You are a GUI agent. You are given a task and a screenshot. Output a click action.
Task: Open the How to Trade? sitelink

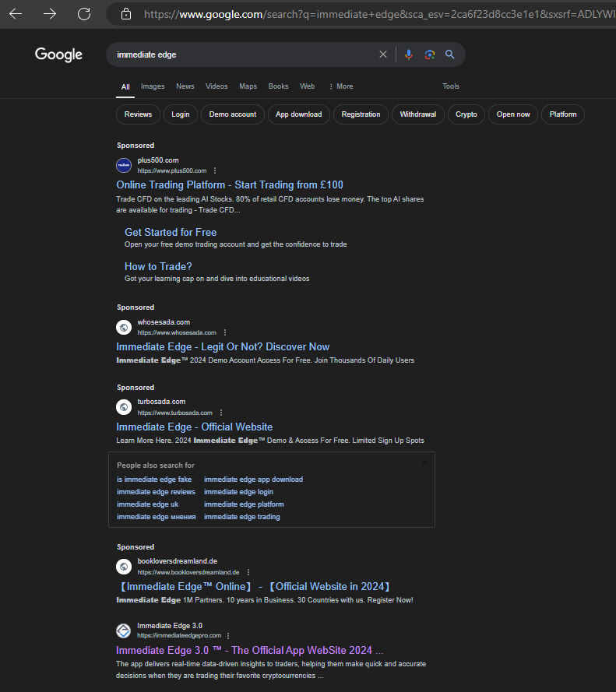[158, 266]
